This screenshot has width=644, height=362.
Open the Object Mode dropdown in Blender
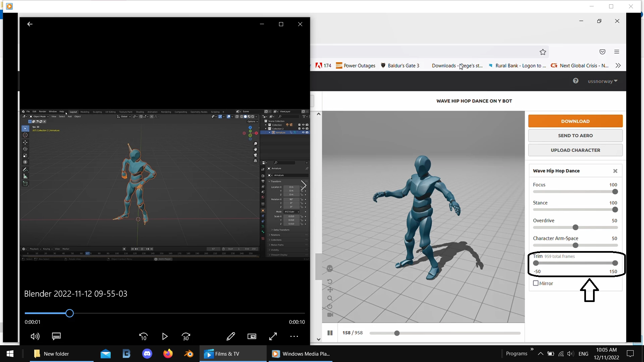click(39, 116)
